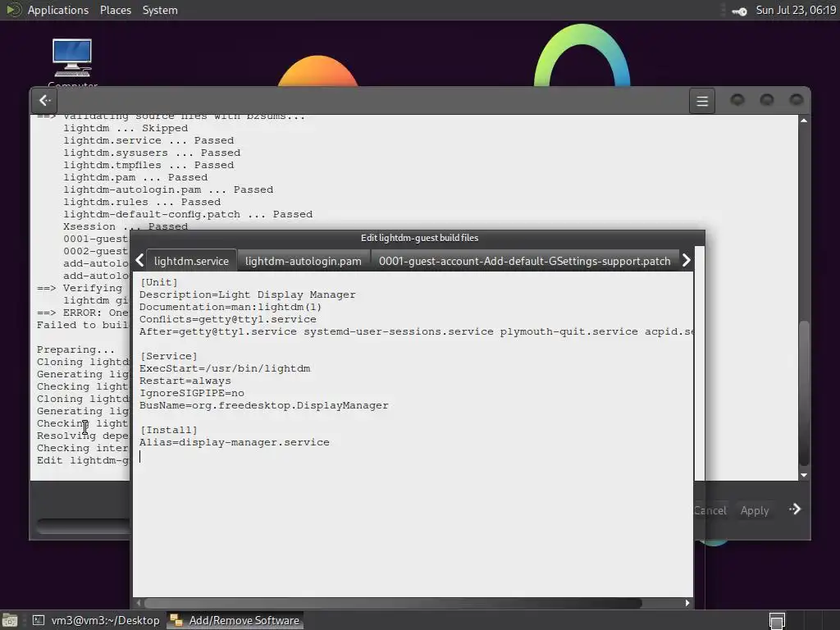This screenshot has height=630, width=840.
Task: Select Add/Remove Software taskbar button
Action: (235, 620)
